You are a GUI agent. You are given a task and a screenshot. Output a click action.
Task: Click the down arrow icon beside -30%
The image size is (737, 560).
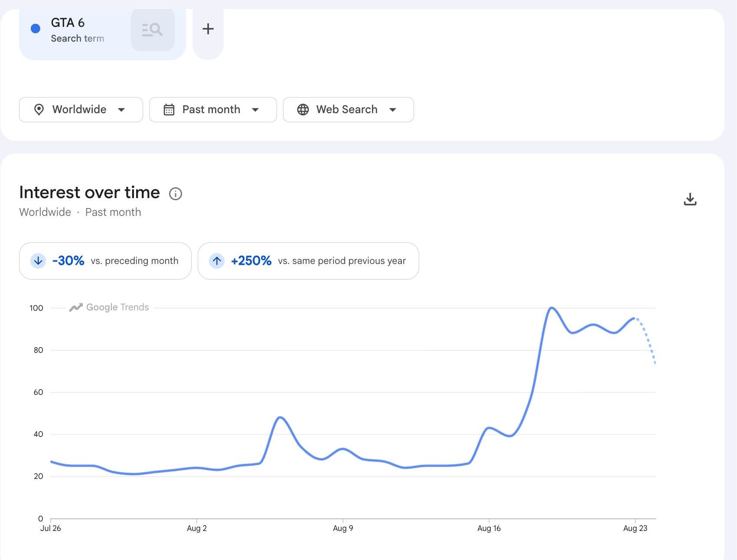[x=38, y=261]
